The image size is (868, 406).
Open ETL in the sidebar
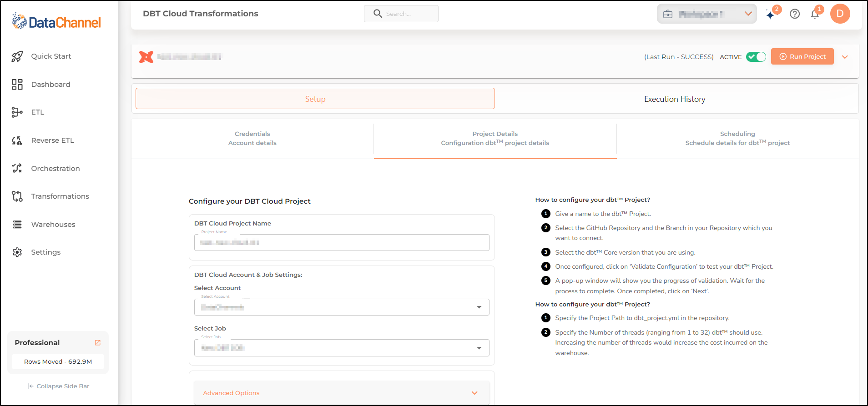tap(38, 112)
